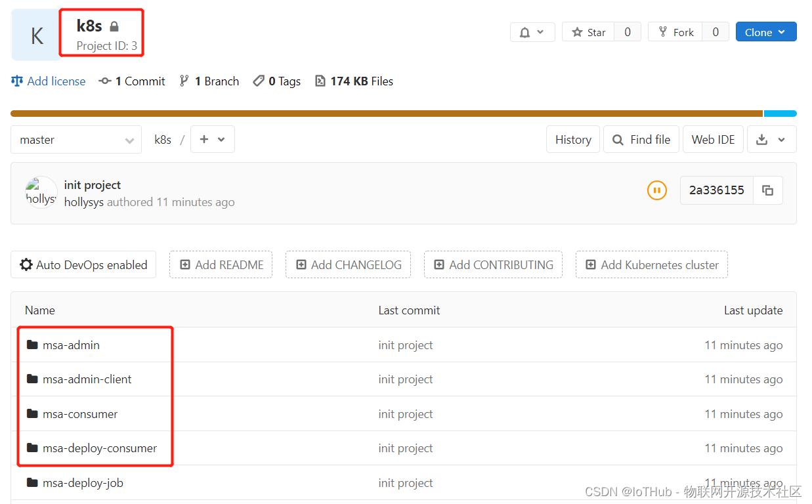This screenshot has height=504, width=812.
Task: Click Add CHANGELOG button
Action: (x=349, y=264)
